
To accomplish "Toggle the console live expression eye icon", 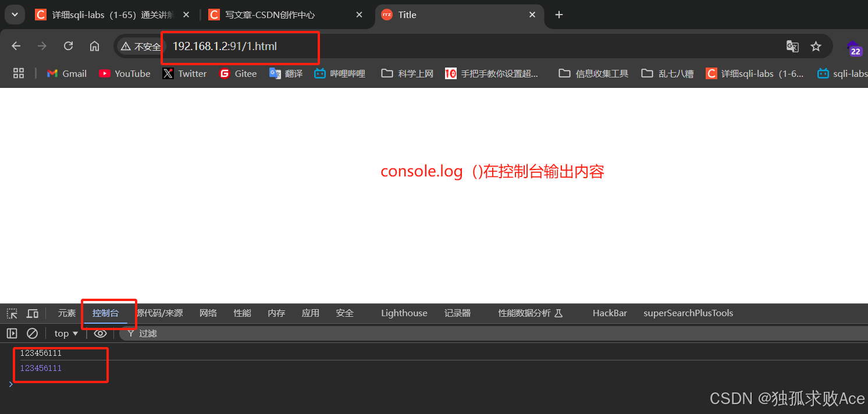I will pyautogui.click(x=100, y=333).
